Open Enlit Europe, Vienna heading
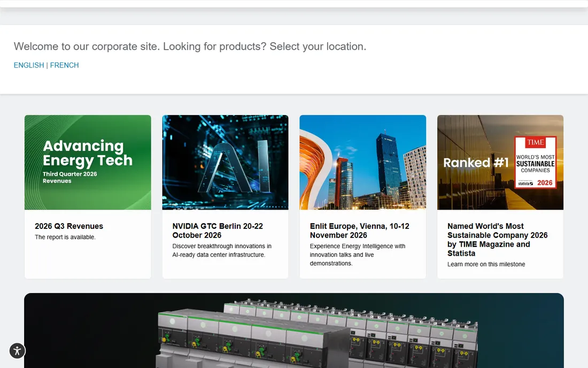 point(359,231)
